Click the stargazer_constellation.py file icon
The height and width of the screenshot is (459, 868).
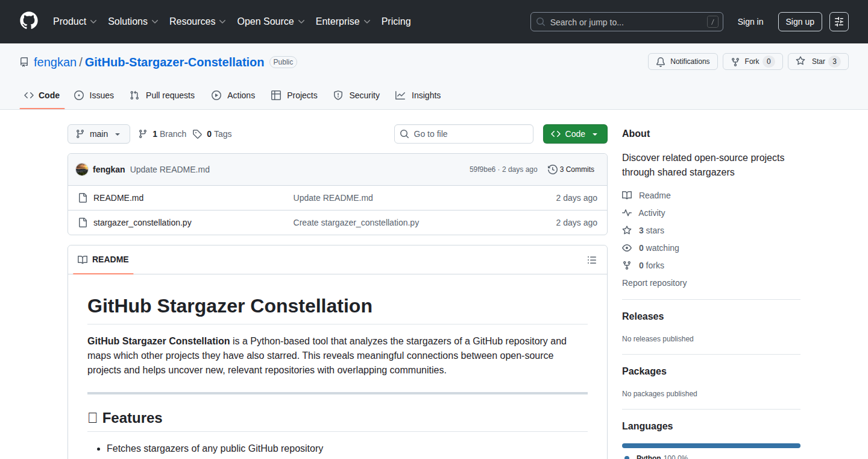point(83,223)
